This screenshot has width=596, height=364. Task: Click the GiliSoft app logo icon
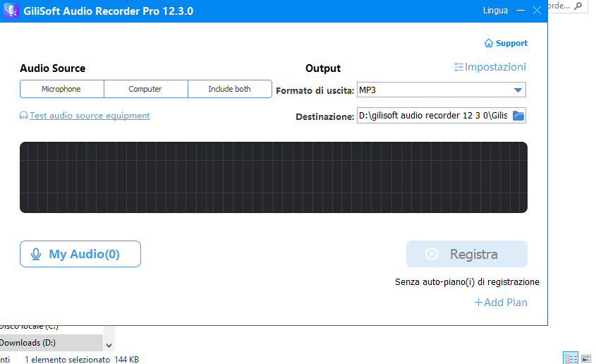point(11,11)
